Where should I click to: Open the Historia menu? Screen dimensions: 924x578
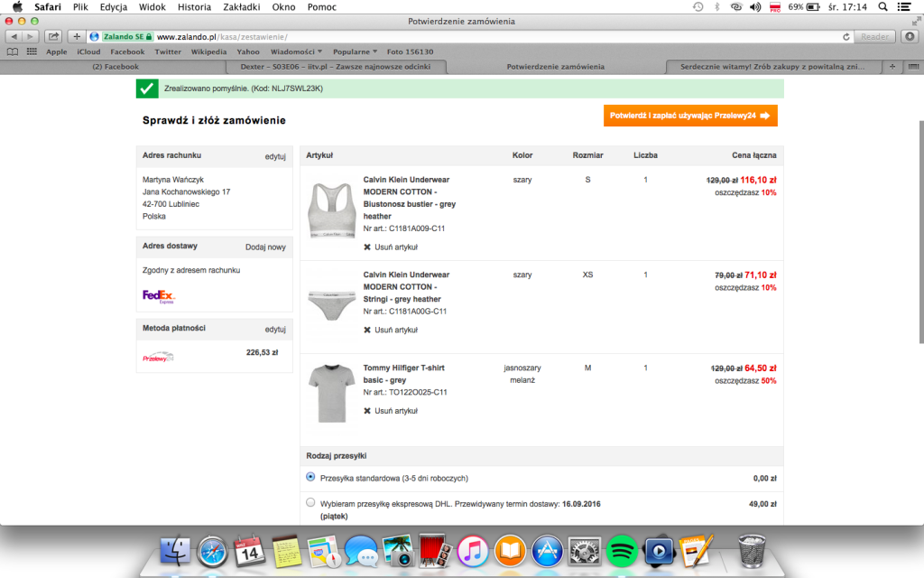(194, 6)
